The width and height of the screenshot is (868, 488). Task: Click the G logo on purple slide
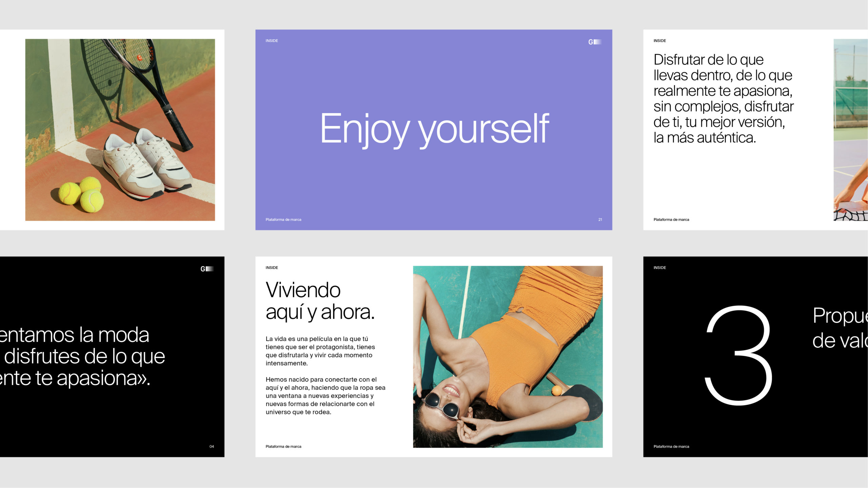[595, 42]
